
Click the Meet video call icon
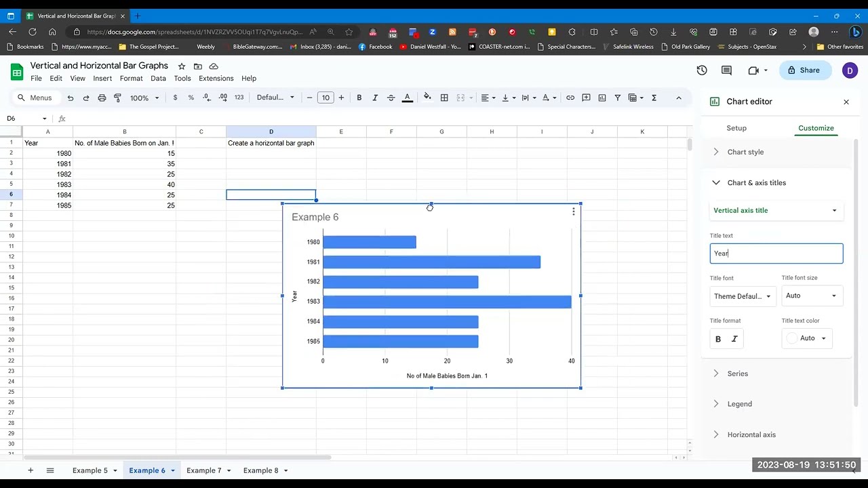(757, 70)
